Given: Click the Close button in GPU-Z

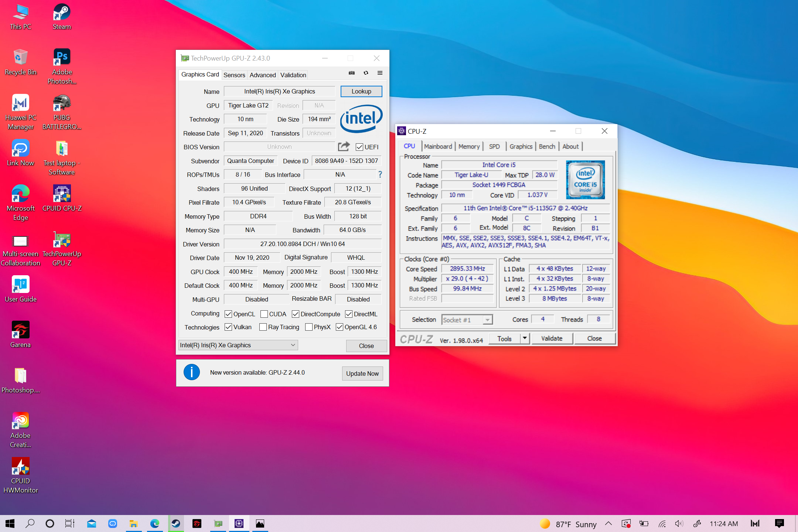Looking at the screenshot, I should [x=366, y=346].
